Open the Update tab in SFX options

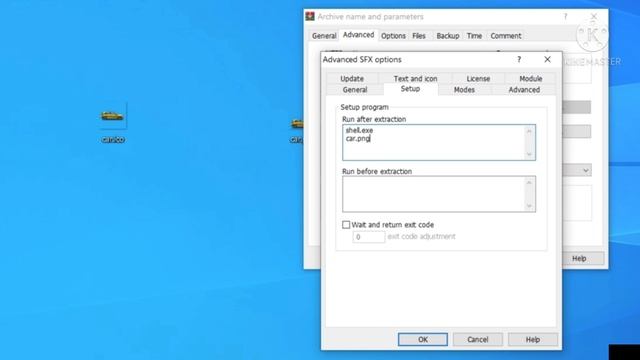click(x=352, y=78)
